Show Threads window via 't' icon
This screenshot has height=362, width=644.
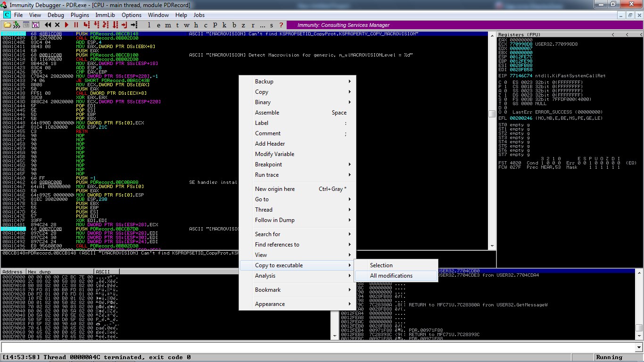click(x=178, y=25)
